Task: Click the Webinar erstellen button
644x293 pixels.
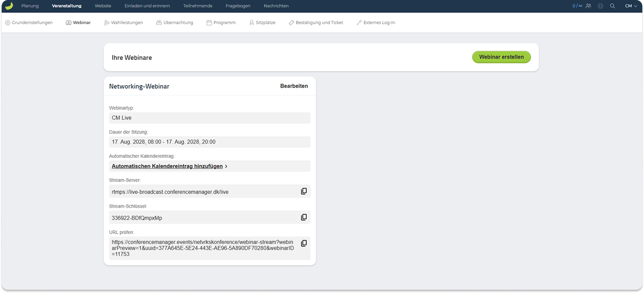Action: pos(501,57)
